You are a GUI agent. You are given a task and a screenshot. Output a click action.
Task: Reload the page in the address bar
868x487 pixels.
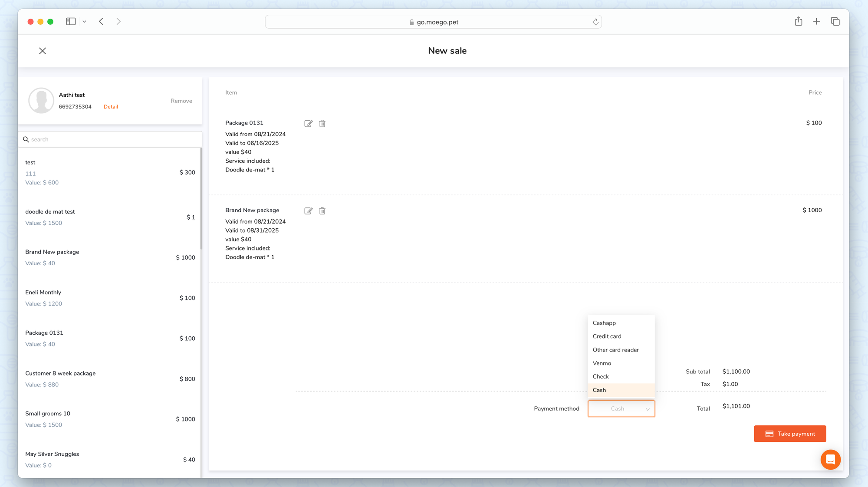coord(595,22)
